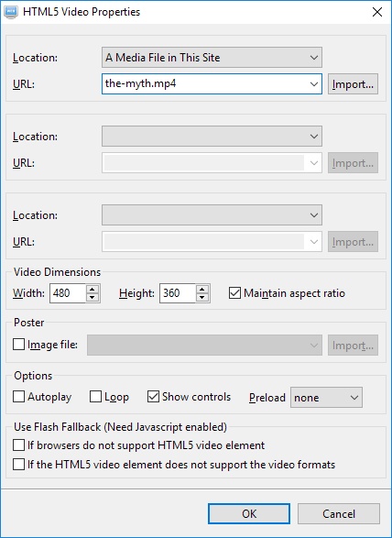Viewport: 392px width, 538px height.
Task: Increase Width using the up spinner arrow
Action: 93,289
